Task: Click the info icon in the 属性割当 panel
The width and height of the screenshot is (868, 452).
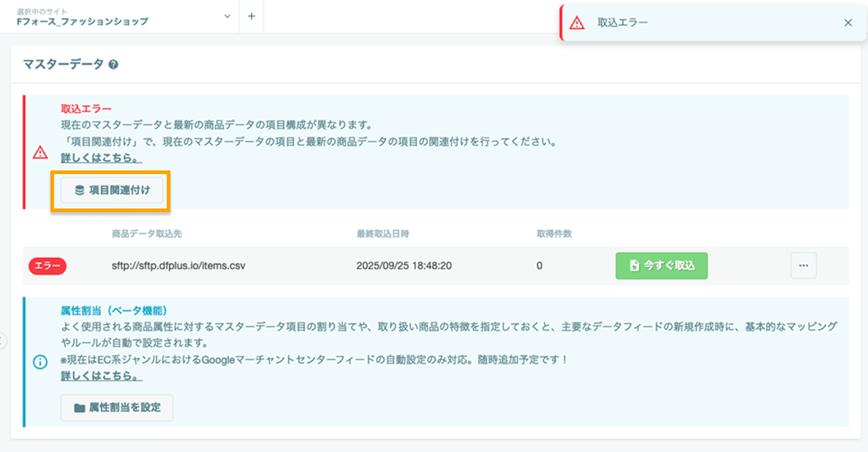Action: (x=40, y=362)
